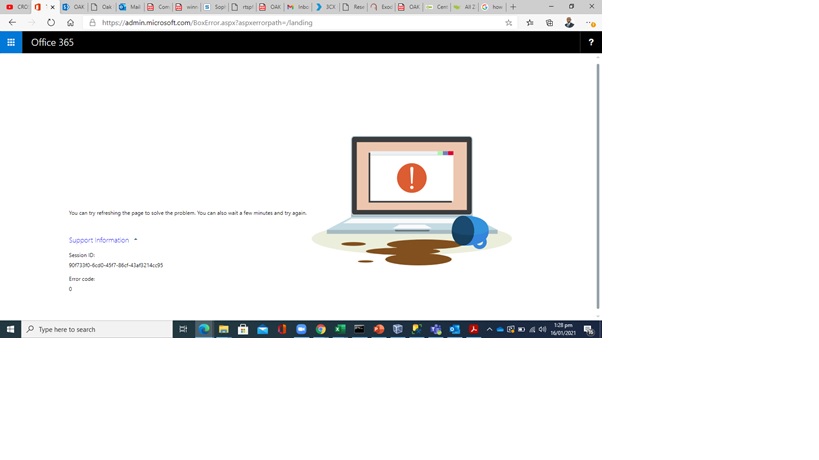Open the Windows Start menu

(10, 329)
